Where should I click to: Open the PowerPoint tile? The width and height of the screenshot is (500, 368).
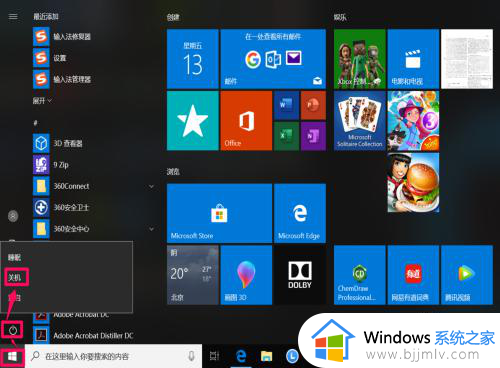click(x=313, y=105)
